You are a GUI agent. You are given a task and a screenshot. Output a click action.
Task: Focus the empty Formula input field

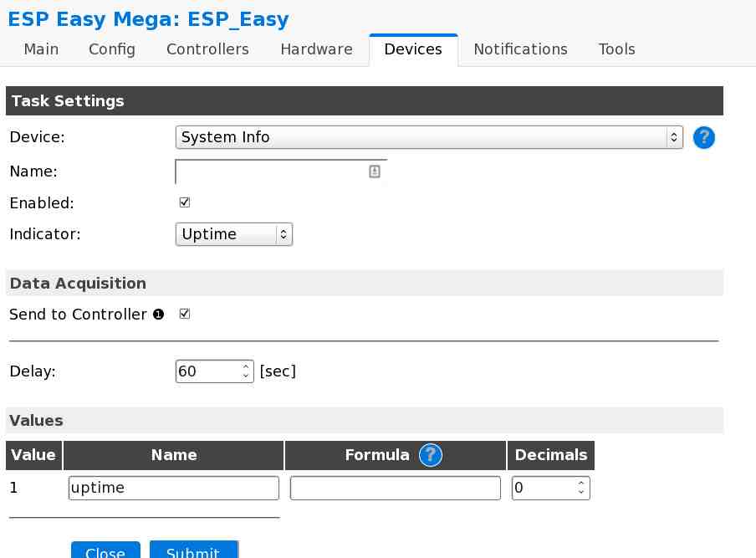click(396, 488)
